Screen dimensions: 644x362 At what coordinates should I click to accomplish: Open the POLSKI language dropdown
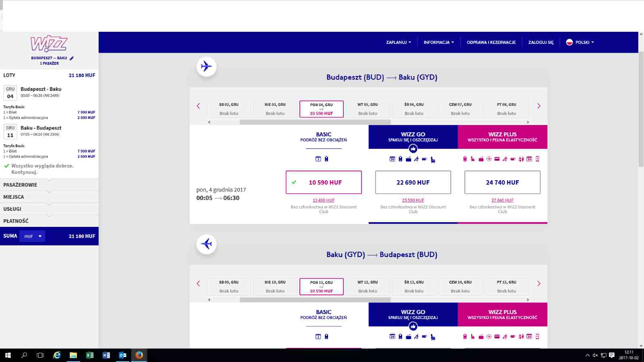point(580,42)
